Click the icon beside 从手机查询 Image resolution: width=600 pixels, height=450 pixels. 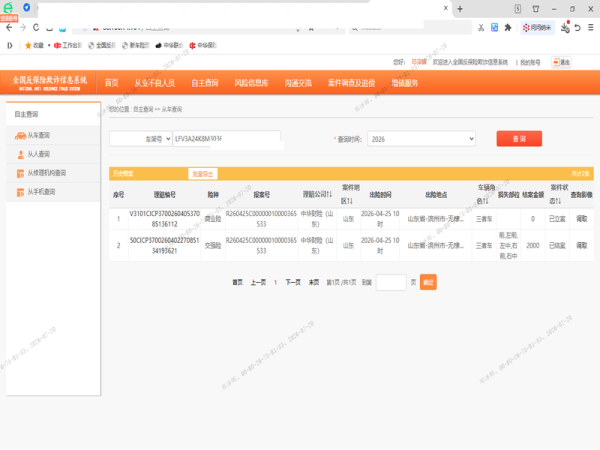coord(21,192)
